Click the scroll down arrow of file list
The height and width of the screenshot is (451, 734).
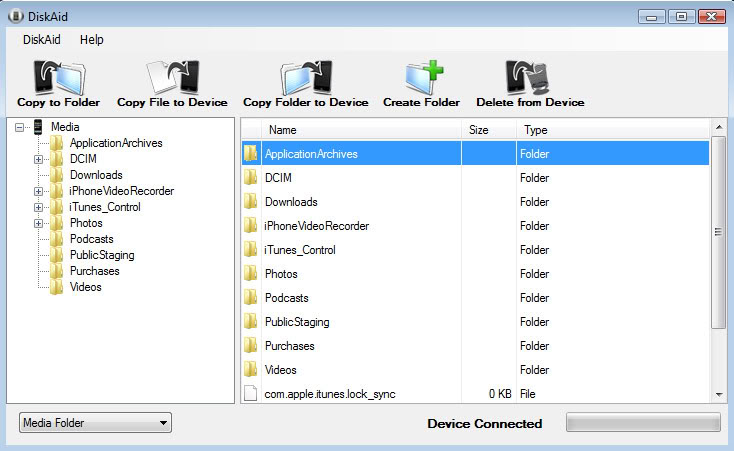coord(719,395)
